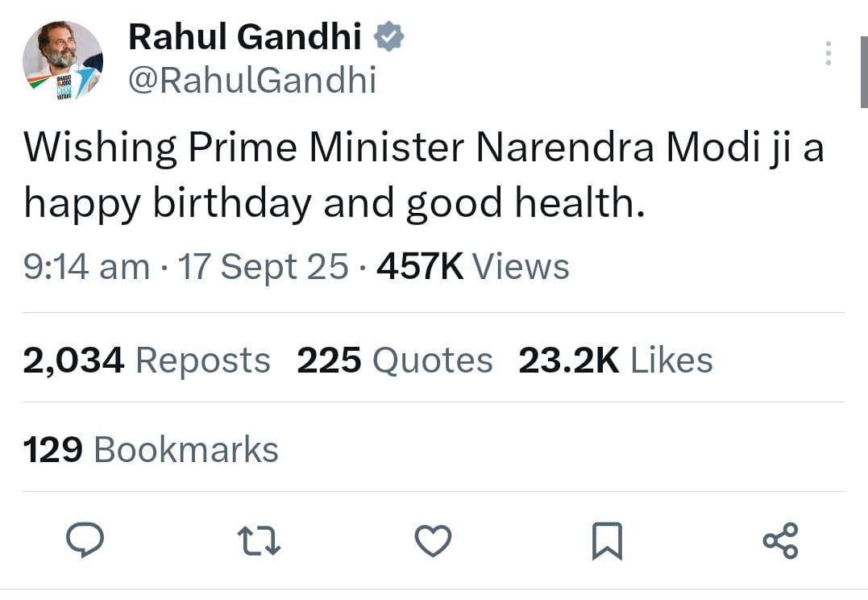Image resolution: width=868 pixels, height=600 pixels.
Task: View the 23.2K Likes list
Action: (x=615, y=360)
